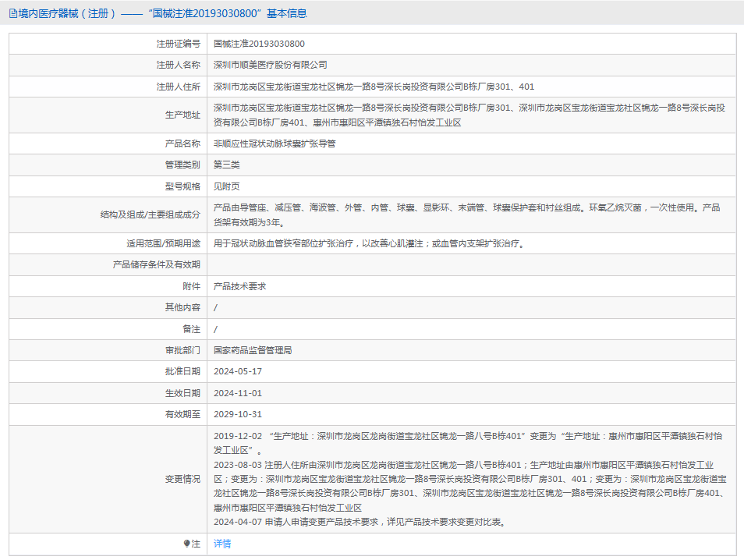Click the 产品名称 label
The image size is (744, 560).
pos(182,144)
